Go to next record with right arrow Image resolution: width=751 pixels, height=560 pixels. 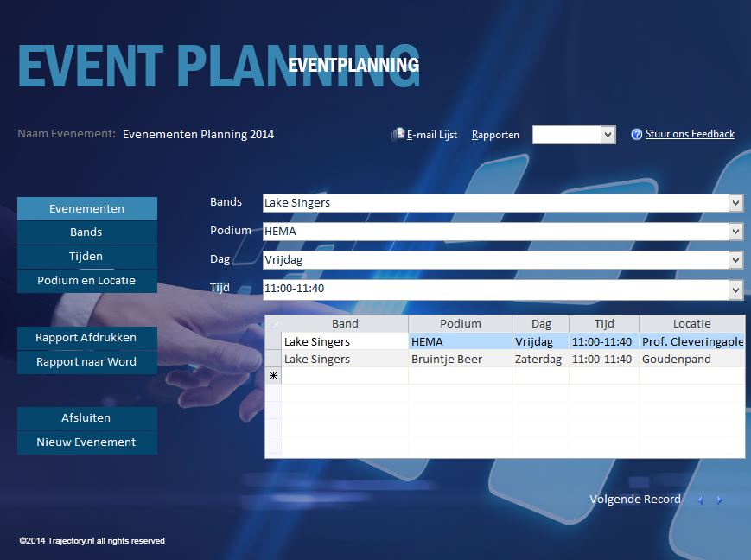[x=719, y=500]
